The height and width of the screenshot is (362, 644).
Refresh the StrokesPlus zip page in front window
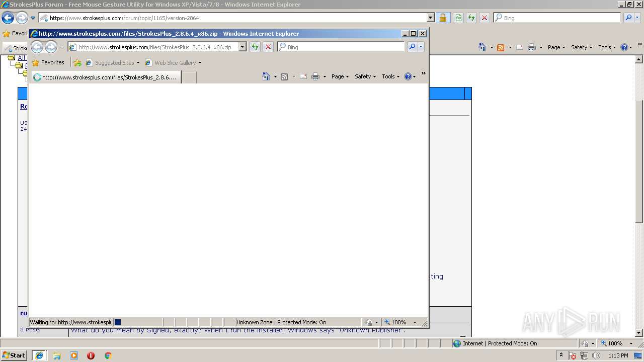click(x=255, y=47)
